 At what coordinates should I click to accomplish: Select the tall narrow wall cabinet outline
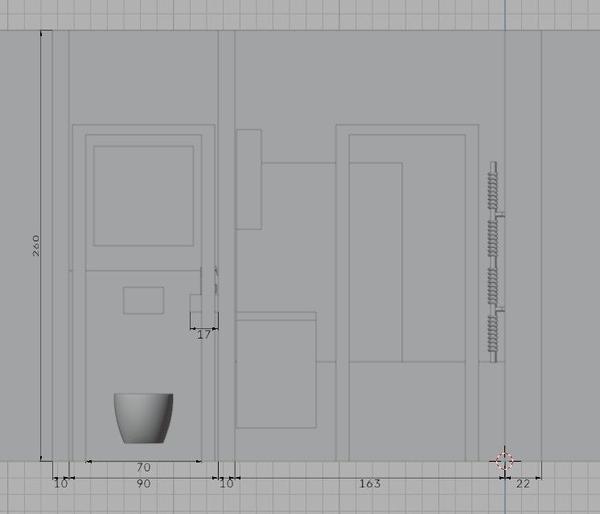coord(249,179)
